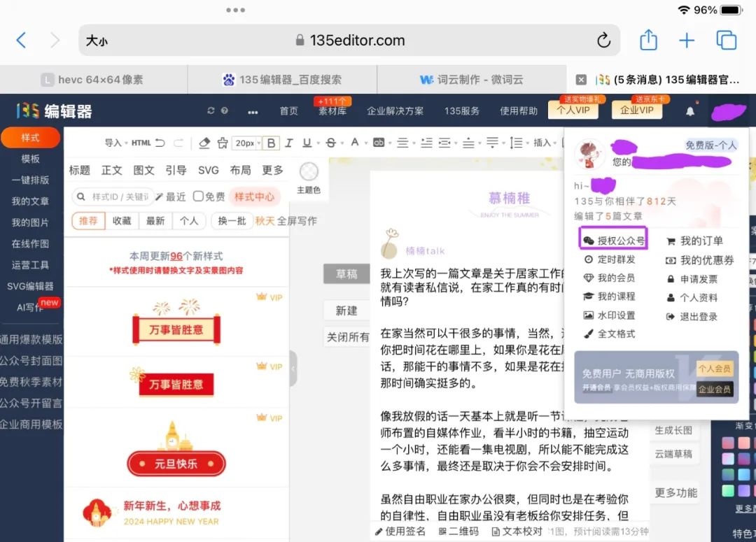Select 授权公众号 in the user menu
This screenshot has width=756, height=542.
614,241
